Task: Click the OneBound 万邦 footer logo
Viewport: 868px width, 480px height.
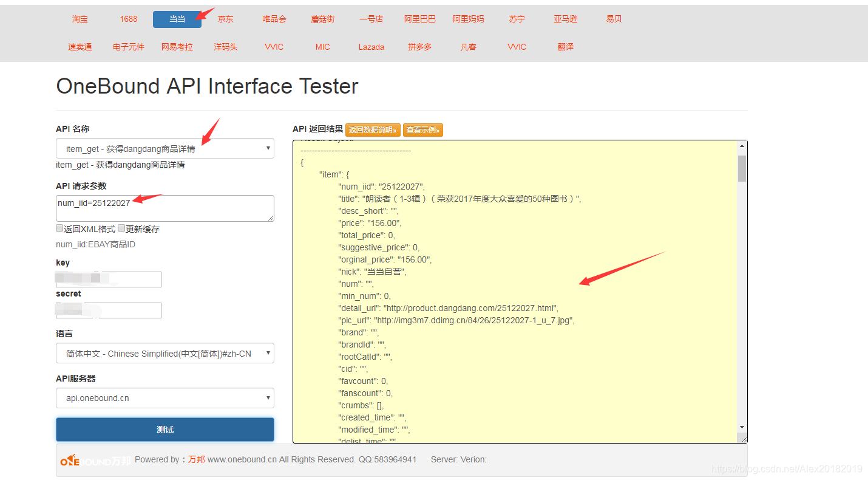Action: click(95, 461)
